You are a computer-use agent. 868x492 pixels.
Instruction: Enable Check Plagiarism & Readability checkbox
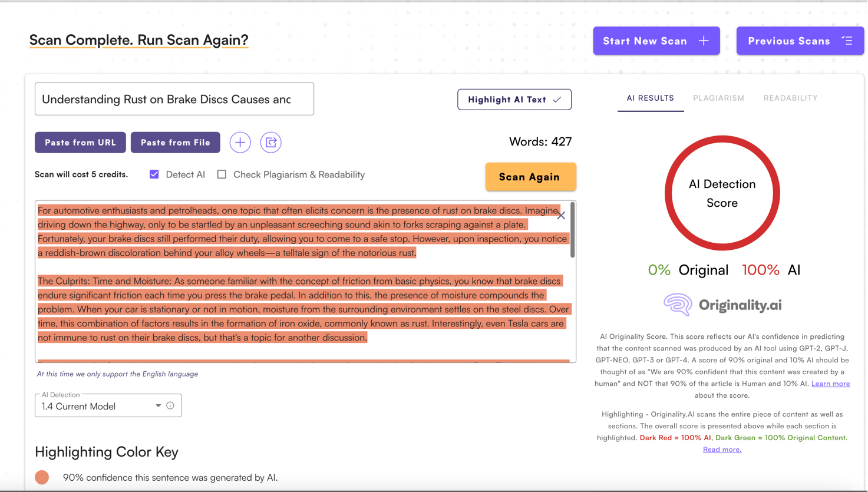222,174
